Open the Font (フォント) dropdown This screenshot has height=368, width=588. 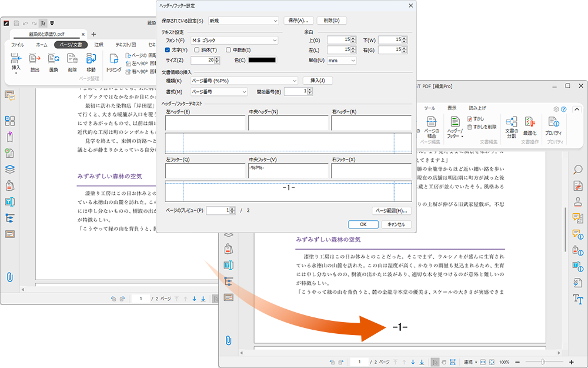[x=234, y=40]
